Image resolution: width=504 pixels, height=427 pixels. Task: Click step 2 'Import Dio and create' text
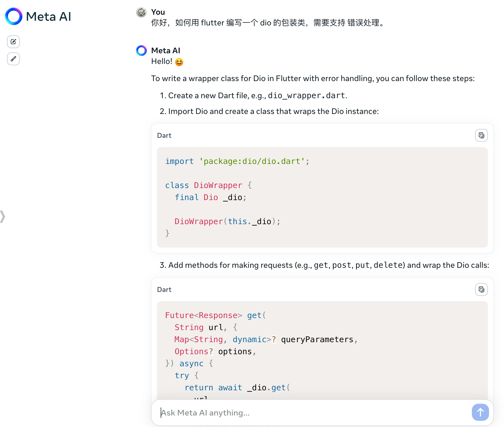click(x=273, y=111)
